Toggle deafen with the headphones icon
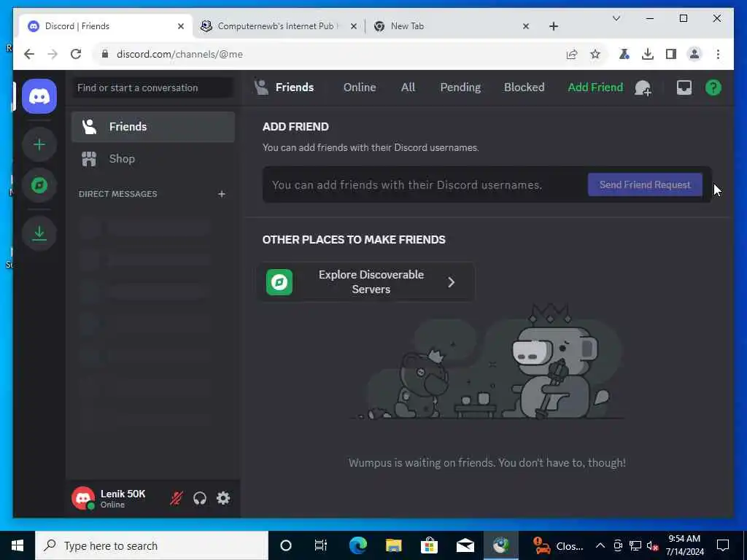Viewport: 747px width, 560px height. [200, 498]
